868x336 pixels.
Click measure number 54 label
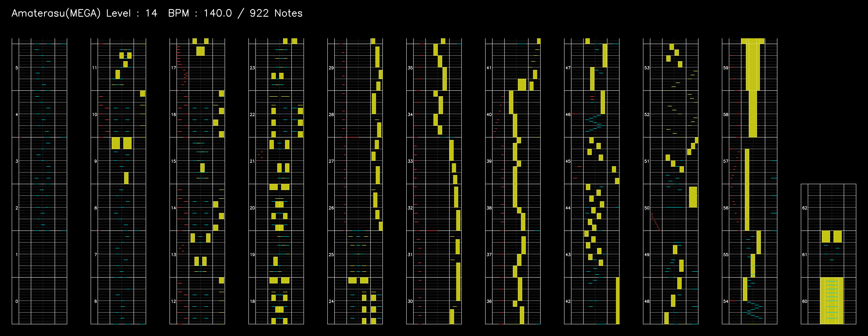pos(726,301)
